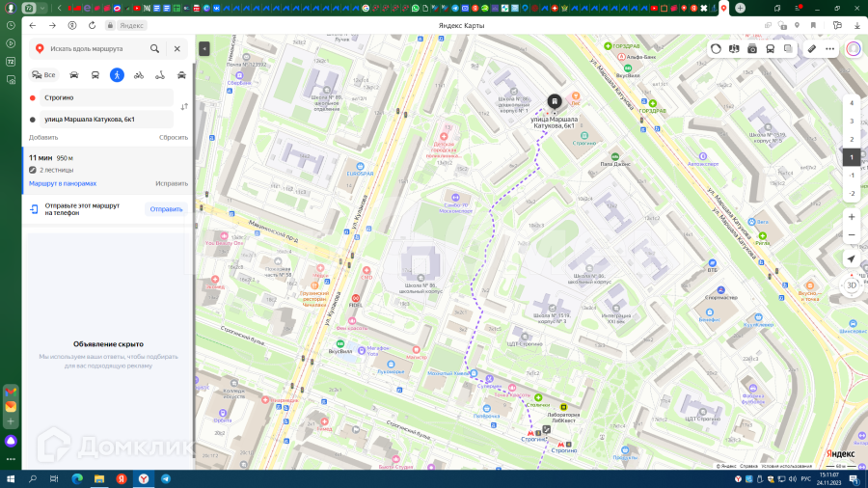Image resolution: width=868 pixels, height=488 pixels.
Task: Click the my-location arrow button
Action: pos(852,258)
